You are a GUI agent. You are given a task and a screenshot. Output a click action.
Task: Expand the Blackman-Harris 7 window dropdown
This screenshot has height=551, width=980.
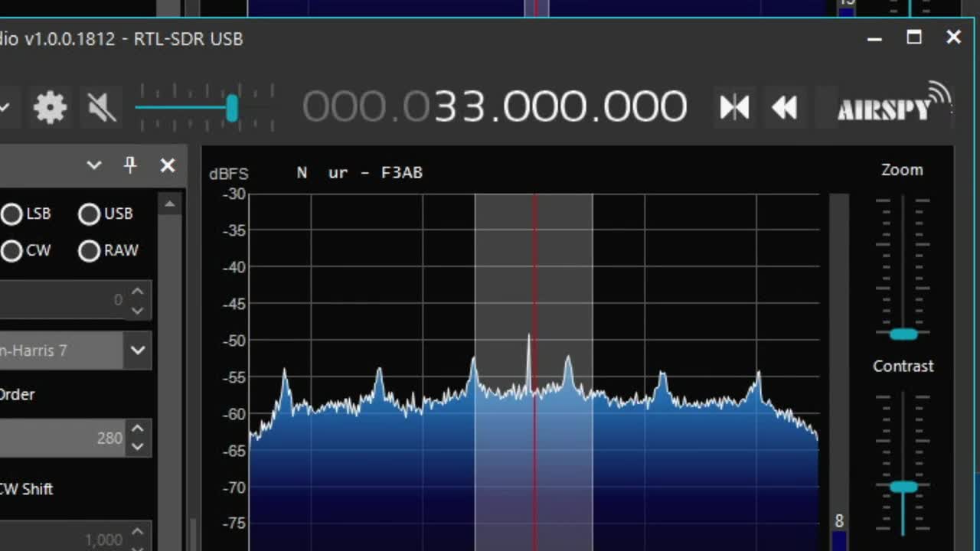click(x=137, y=350)
